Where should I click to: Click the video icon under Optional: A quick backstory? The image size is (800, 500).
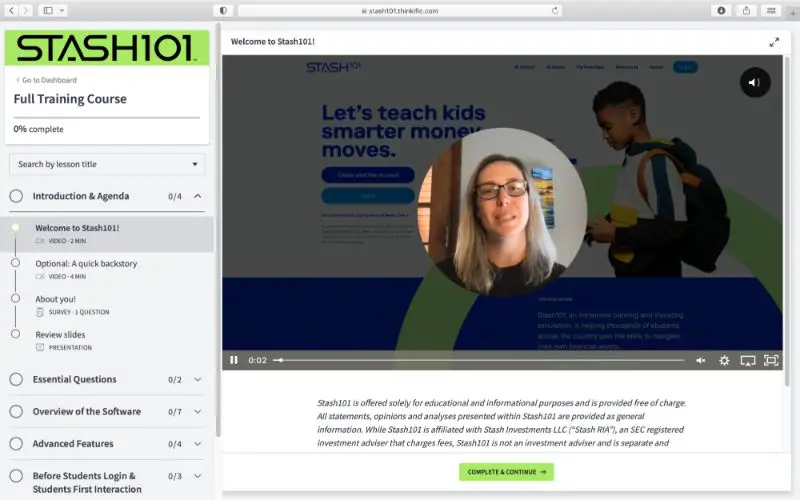click(x=40, y=277)
